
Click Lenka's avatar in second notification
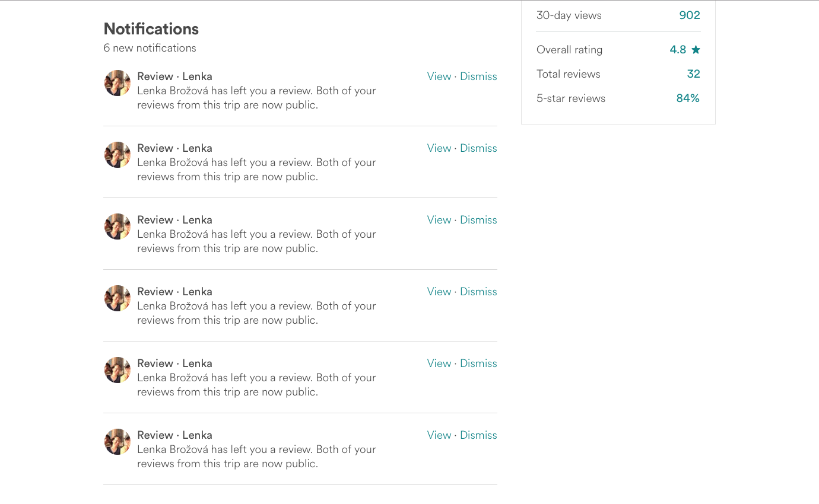pos(118,155)
